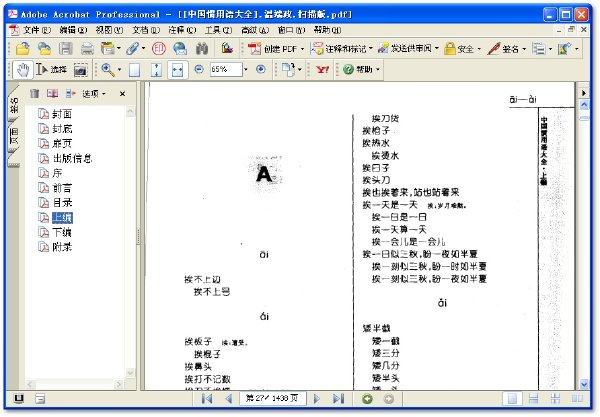Select the Hand tool
The image size is (600, 417).
23,70
